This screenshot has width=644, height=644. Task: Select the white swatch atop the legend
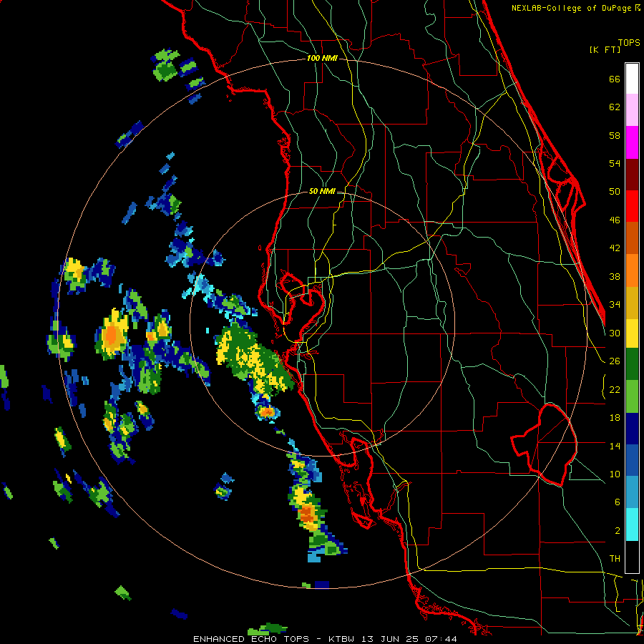(x=632, y=79)
